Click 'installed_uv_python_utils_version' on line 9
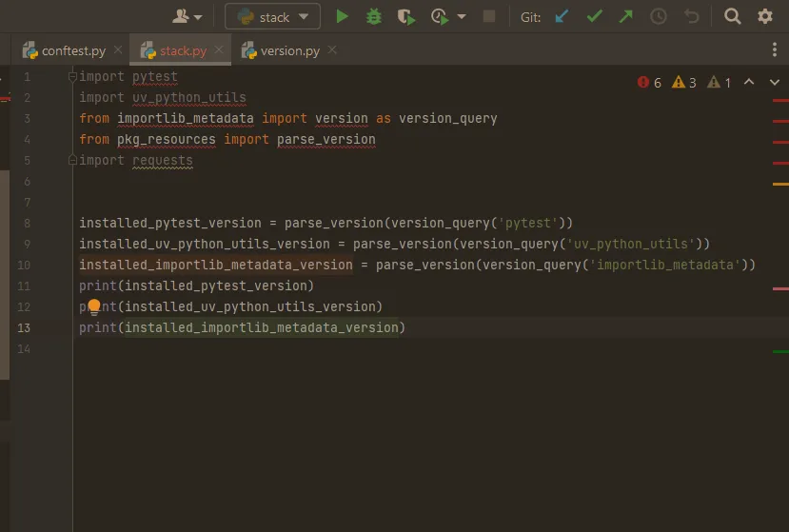 205,244
